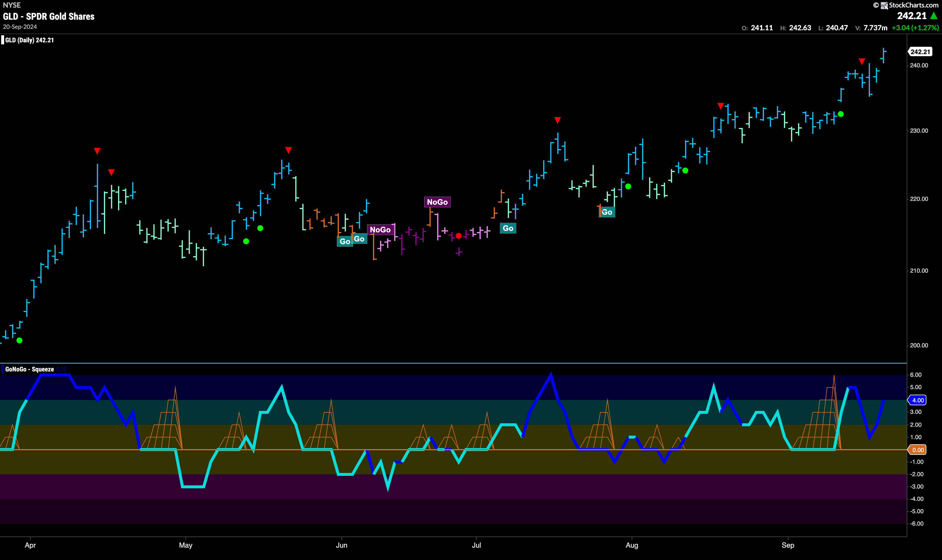
Task: Click the NoGo label in early June
Action: tap(380, 229)
